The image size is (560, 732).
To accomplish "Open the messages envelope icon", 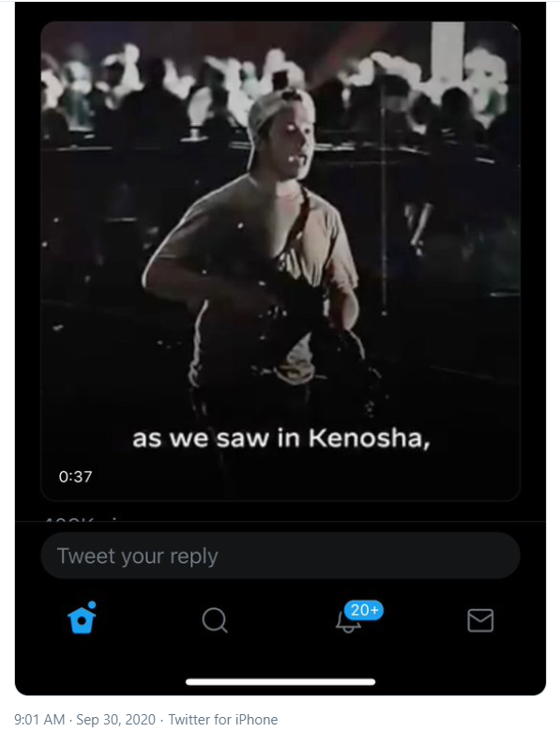I will click(x=480, y=620).
